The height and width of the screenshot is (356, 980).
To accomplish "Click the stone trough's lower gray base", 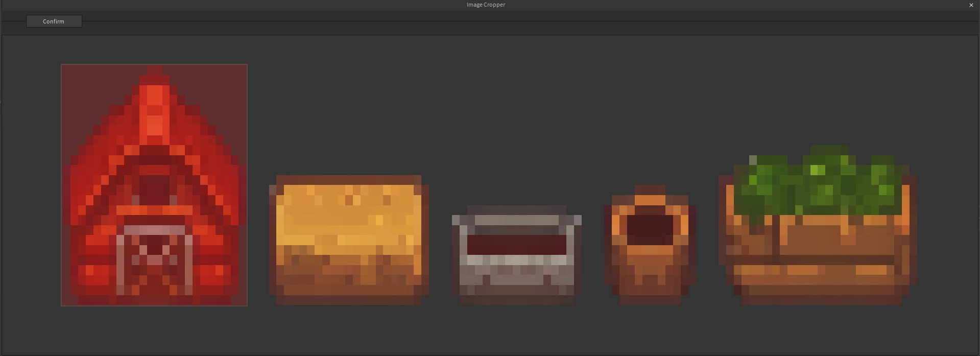I will (516, 278).
